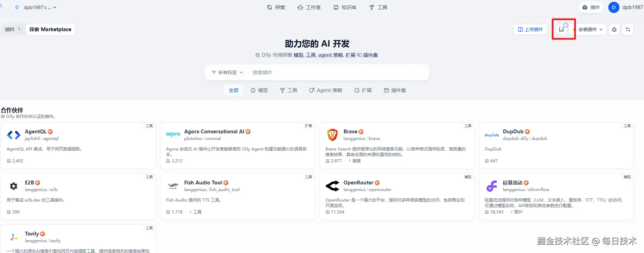Click the agent 策略 link in subtitle
644x253 pixels.
(x=330, y=55)
